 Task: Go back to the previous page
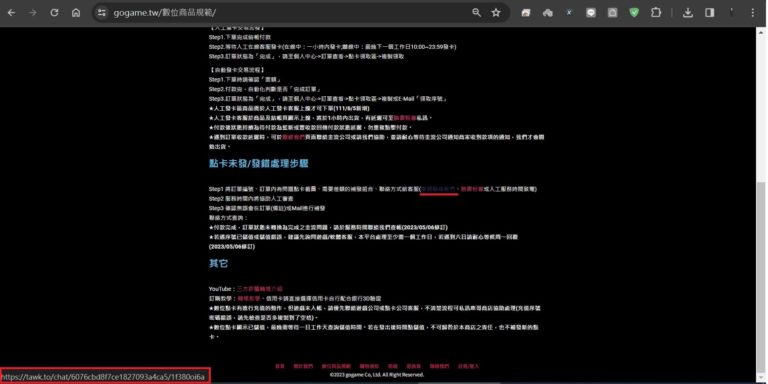pyautogui.click(x=11, y=13)
